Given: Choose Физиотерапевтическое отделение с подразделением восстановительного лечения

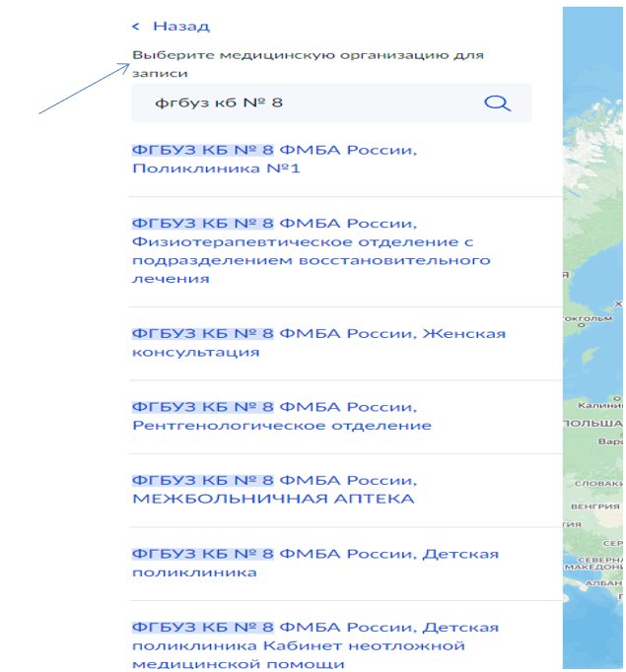Looking at the screenshot, I should (311, 251).
